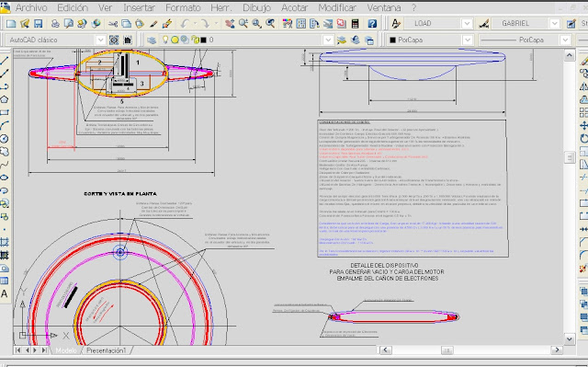Open Plot Preview icon

[x=69, y=24]
